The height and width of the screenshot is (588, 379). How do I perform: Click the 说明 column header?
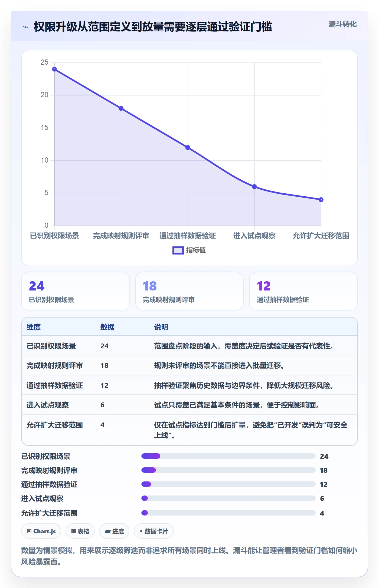161,327
